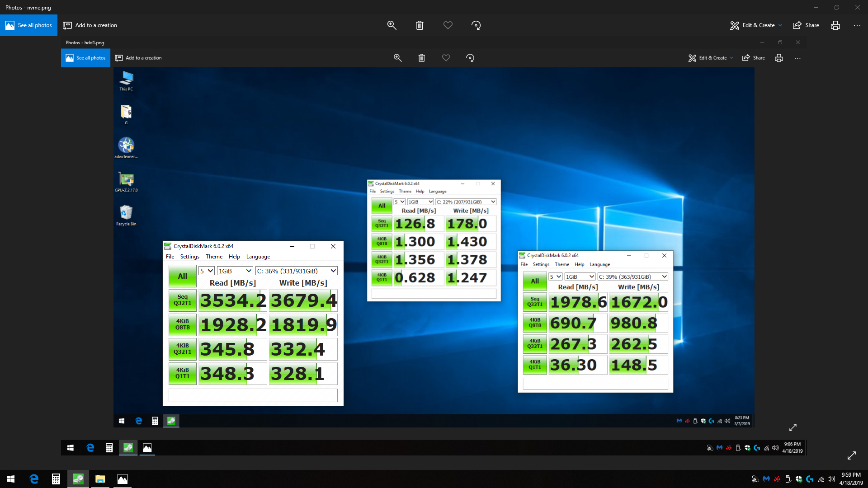Screen dimensions: 868x488
Task: Click Share in the outer Photos toolbar
Action: point(806,25)
